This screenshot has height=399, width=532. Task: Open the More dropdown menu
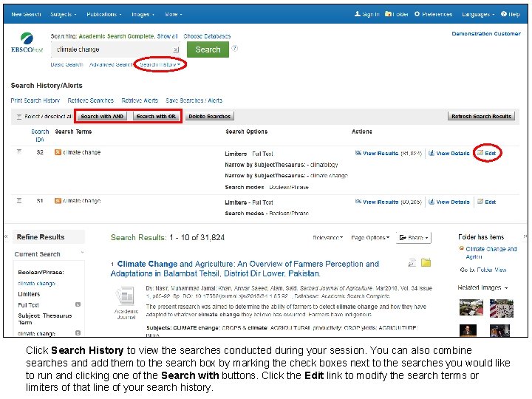pos(174,14)
